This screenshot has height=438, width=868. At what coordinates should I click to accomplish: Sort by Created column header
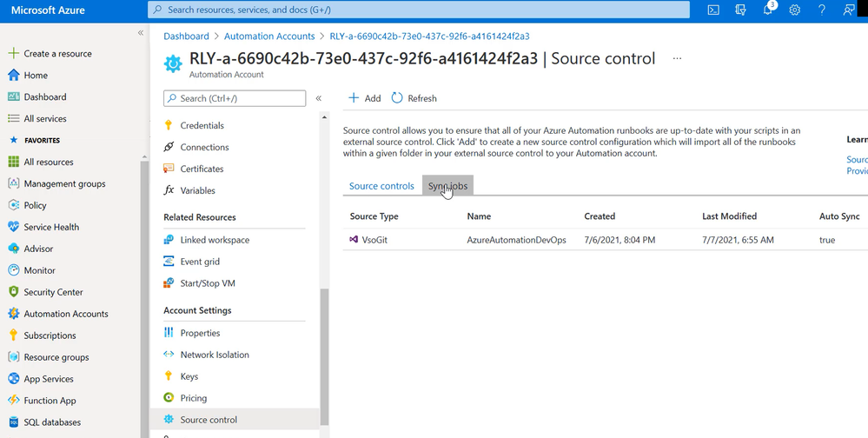coord(600,216)
